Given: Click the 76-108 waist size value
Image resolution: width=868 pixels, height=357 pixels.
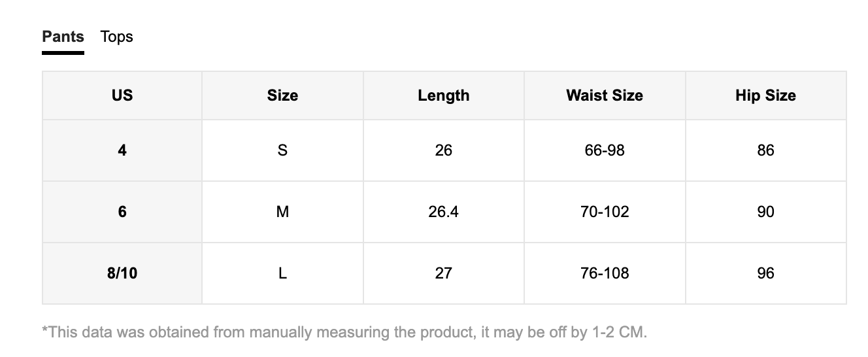Looking at the screenshot, I should click(x=605, y=273).
